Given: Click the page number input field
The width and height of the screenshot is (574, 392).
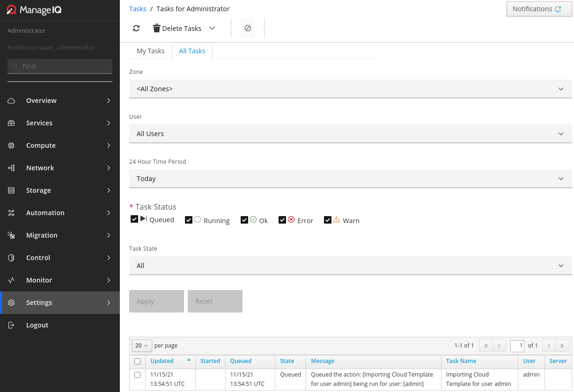Looking at the screenshot, I should (517, 346).
